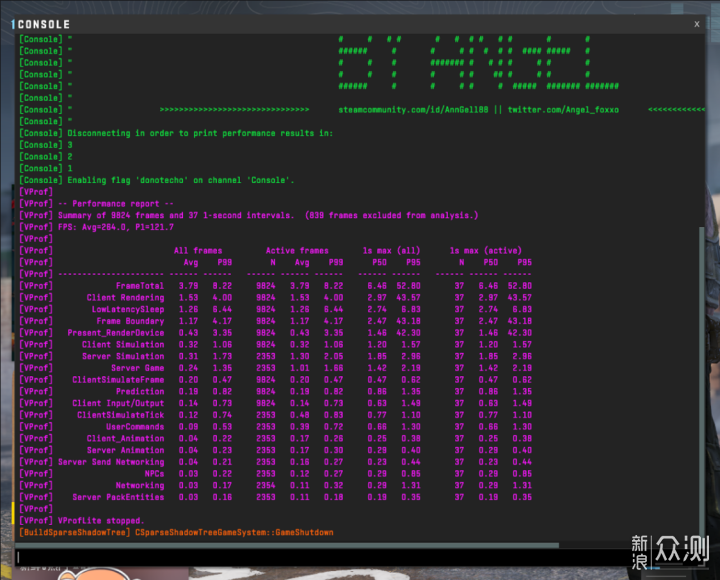Click the [BuildSparseShadowTree] channel tag

pos(74,533)
